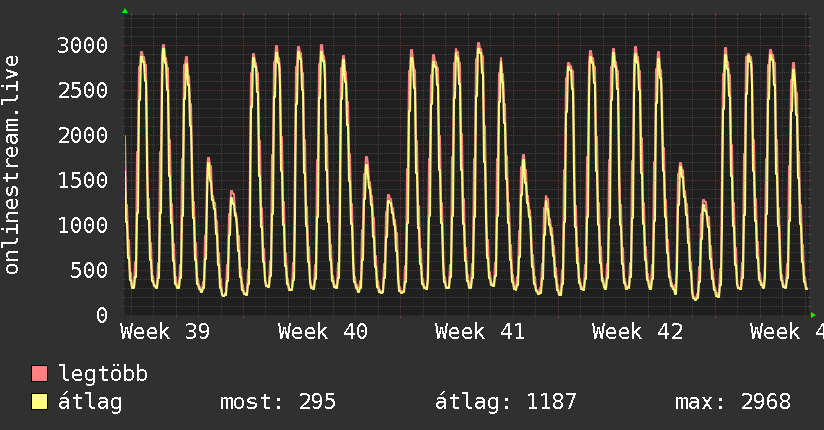Click the max: 2968 statistic
The image size is (824, 430).
(x=733, y=402)
